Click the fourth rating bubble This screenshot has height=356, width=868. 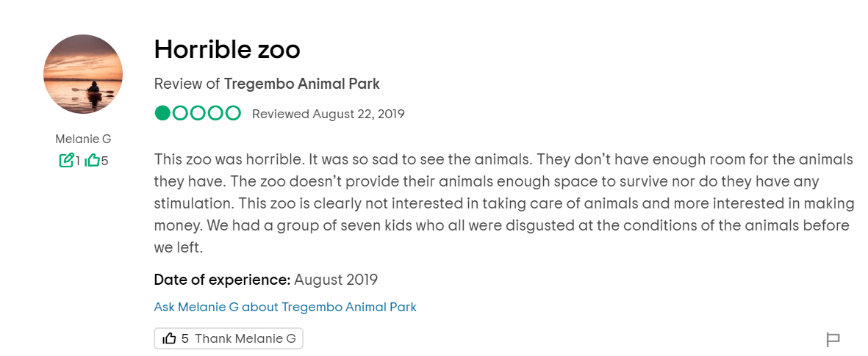click(215, 113)
